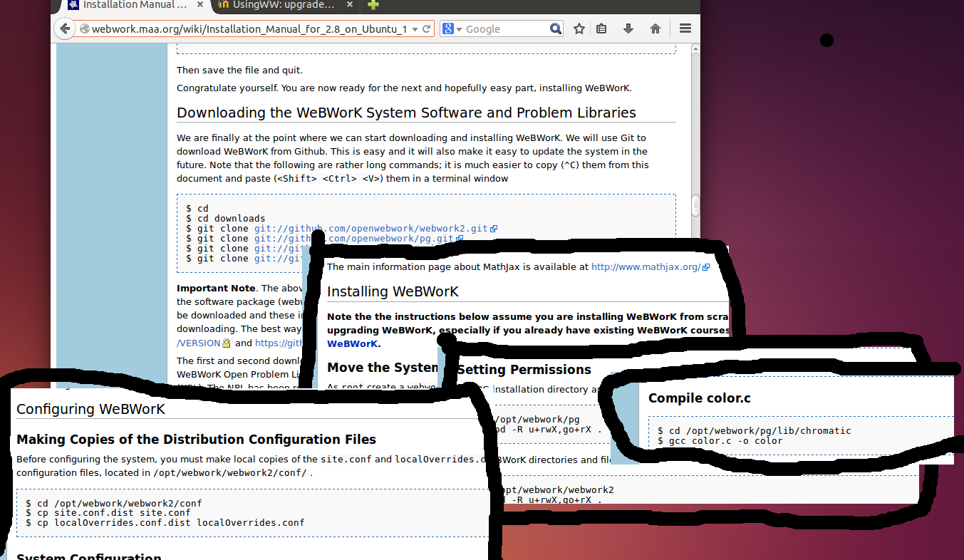This screenshot has width=964, height=560.
Task: Close the UsingWW: upgrade tab
Action: click(349, 5)
